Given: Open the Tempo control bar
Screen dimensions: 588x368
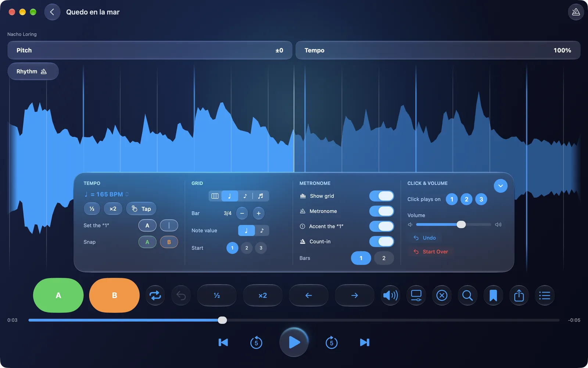Looking at the screenshot, I should click(x=438, y=50).
